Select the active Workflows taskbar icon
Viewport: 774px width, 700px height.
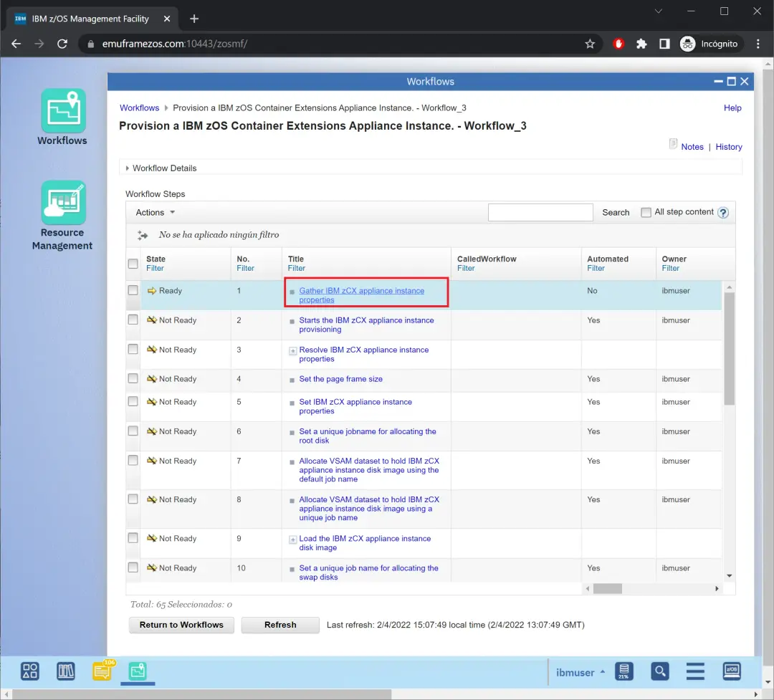tap(138, 671)
